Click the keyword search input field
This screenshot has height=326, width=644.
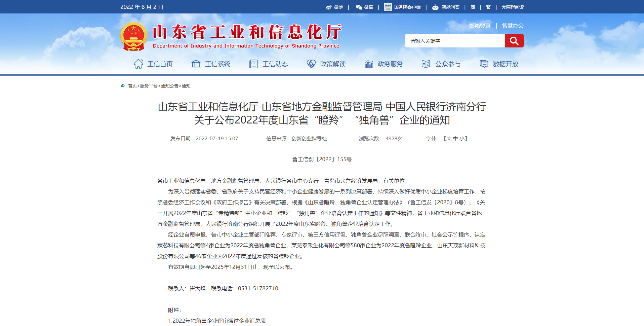pos(454,41)
